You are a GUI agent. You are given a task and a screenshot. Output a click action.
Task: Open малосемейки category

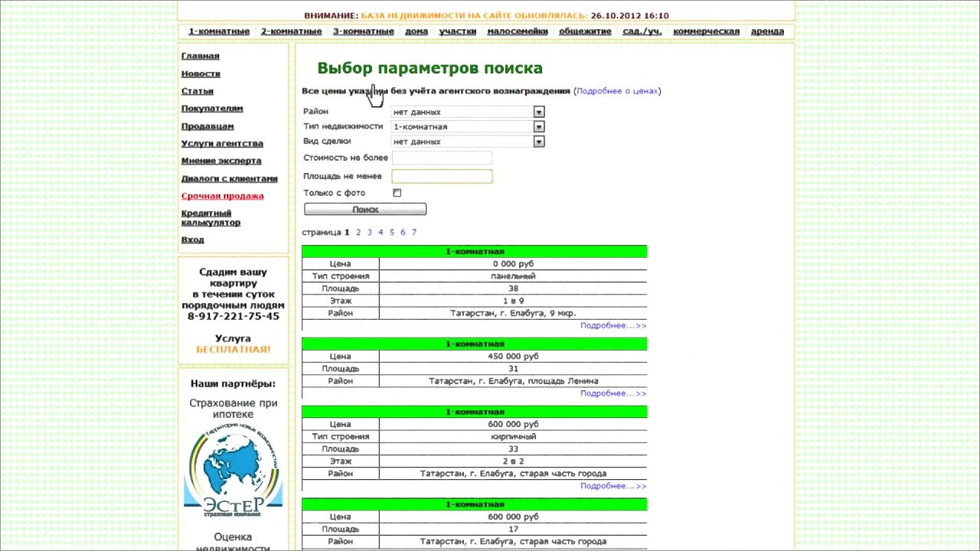tap(518, 31)
